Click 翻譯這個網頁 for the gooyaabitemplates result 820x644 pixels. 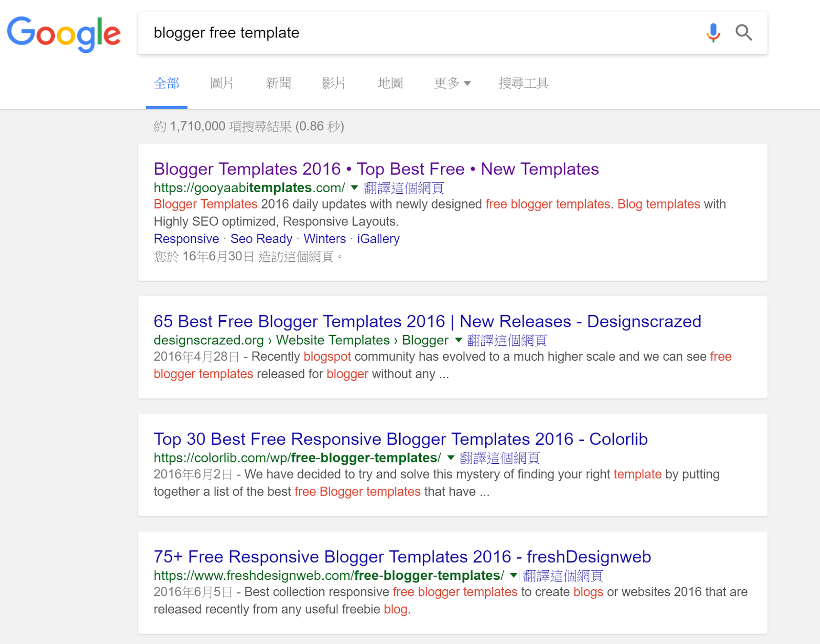click(404, 188)
